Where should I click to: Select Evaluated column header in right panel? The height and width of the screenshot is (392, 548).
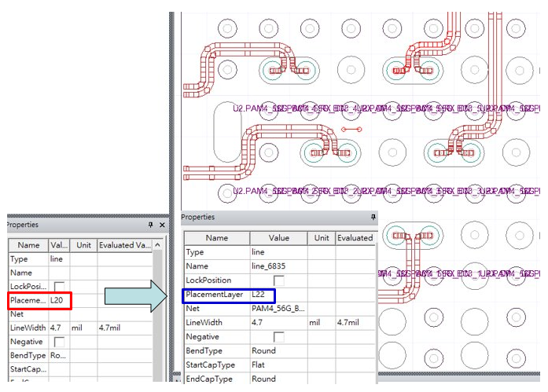(355, 238)
